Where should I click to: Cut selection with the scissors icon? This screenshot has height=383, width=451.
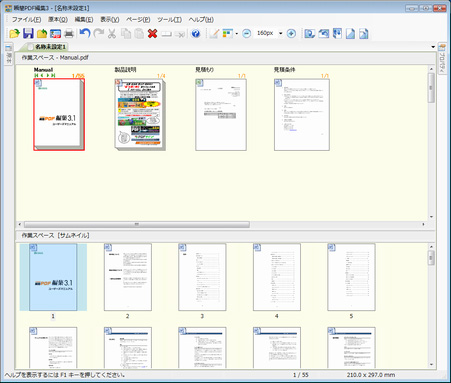tap(112, 33)
